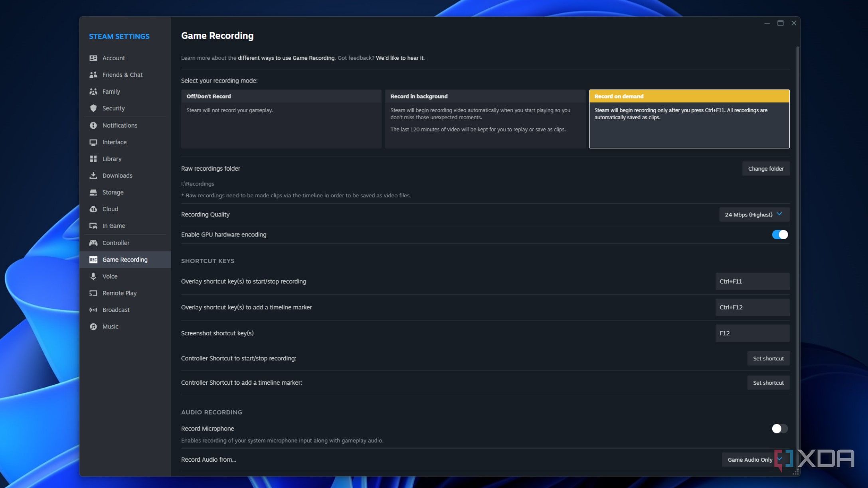The height and width of the screenshot is (488, 868).
Task: Expand Record Audio from Game Audio Only dropdown
Action: [755, 460]
